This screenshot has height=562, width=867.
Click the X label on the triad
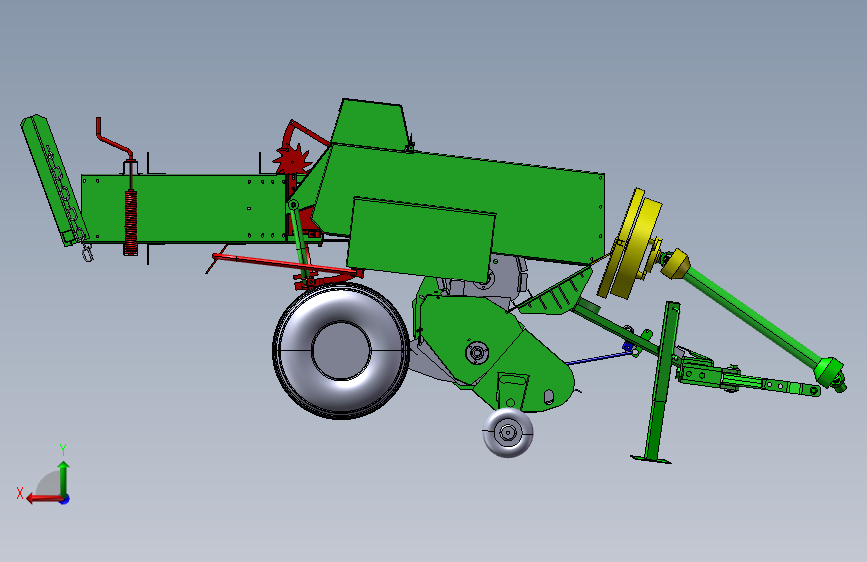[x=20, y=493]
